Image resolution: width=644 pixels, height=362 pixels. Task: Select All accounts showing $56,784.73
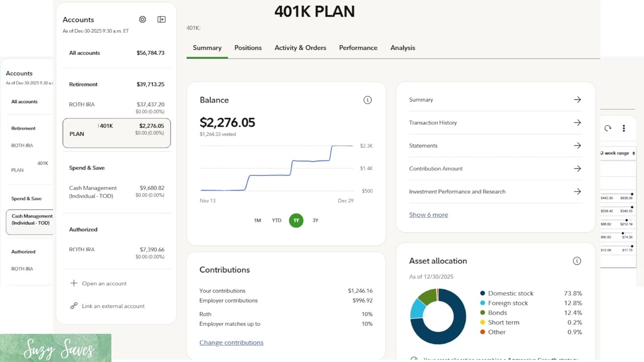pyautogui.click(x=117, y=53)
